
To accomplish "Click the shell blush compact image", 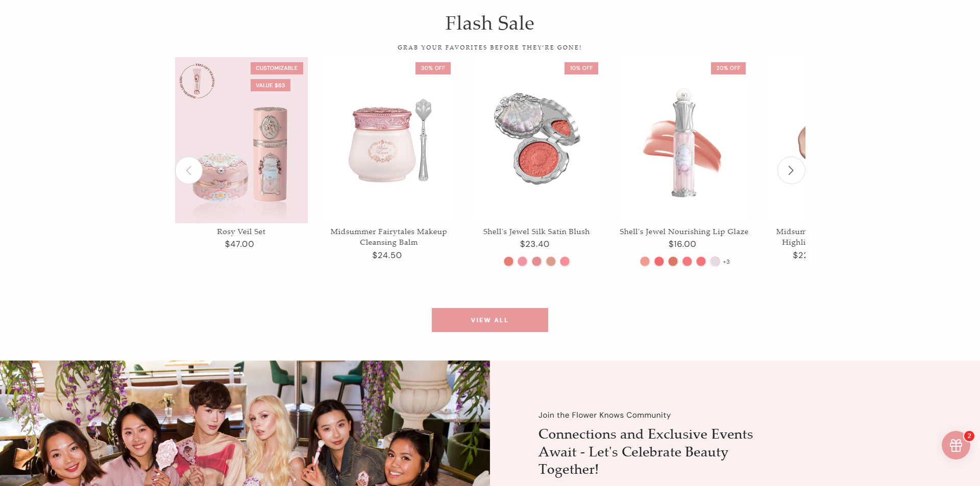I will coord(536,140).
